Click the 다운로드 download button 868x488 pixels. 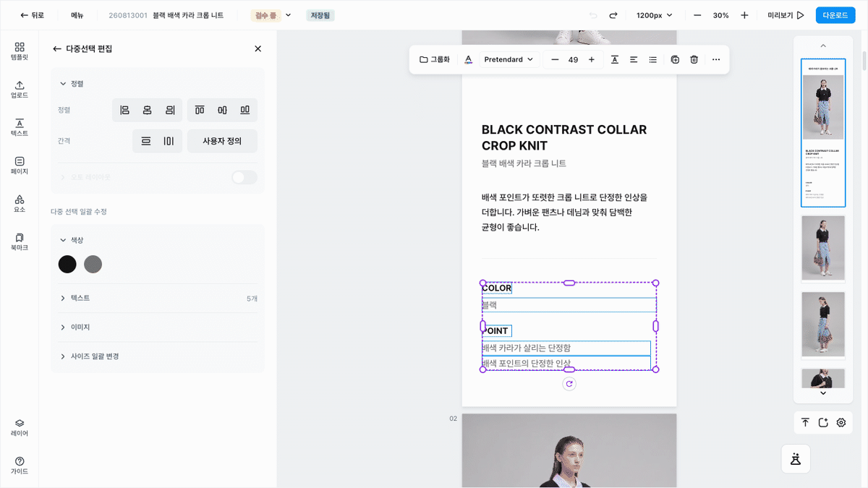tap(835, 15)
